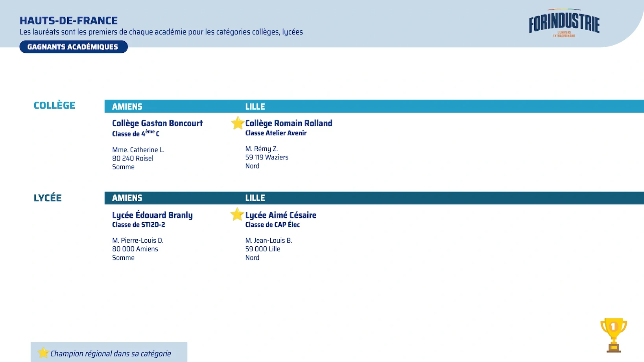This screenshot has width=644, height=362.
Task: Click the Lycée section label
Action: pyautogui.click(x=48, y=198)
